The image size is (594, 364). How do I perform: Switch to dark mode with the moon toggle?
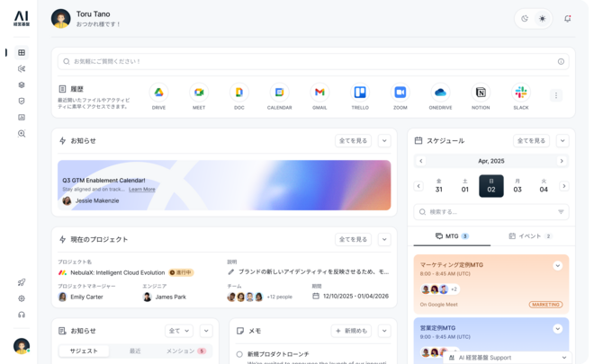525,18
